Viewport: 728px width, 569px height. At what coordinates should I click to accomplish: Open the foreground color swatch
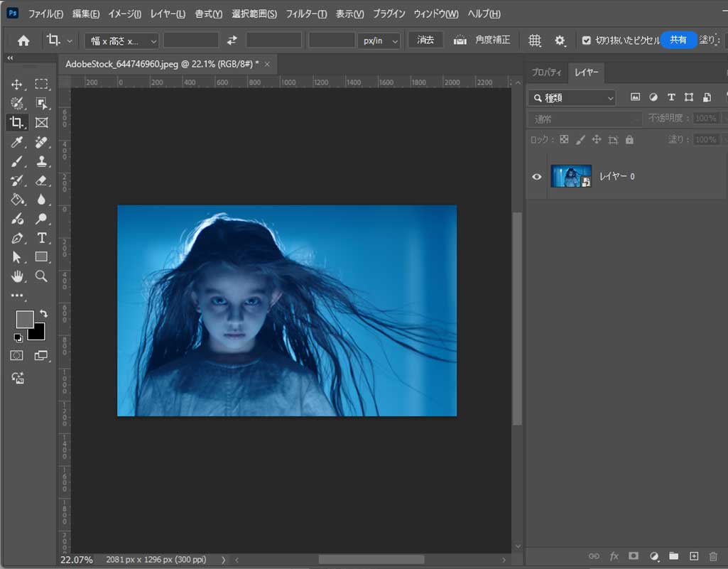point(24,319)
